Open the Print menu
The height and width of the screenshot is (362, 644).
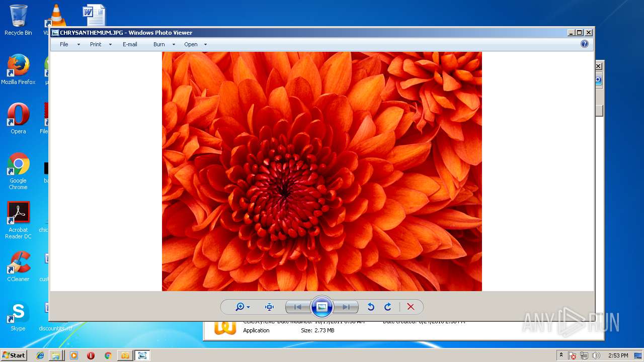pos(96,44)
